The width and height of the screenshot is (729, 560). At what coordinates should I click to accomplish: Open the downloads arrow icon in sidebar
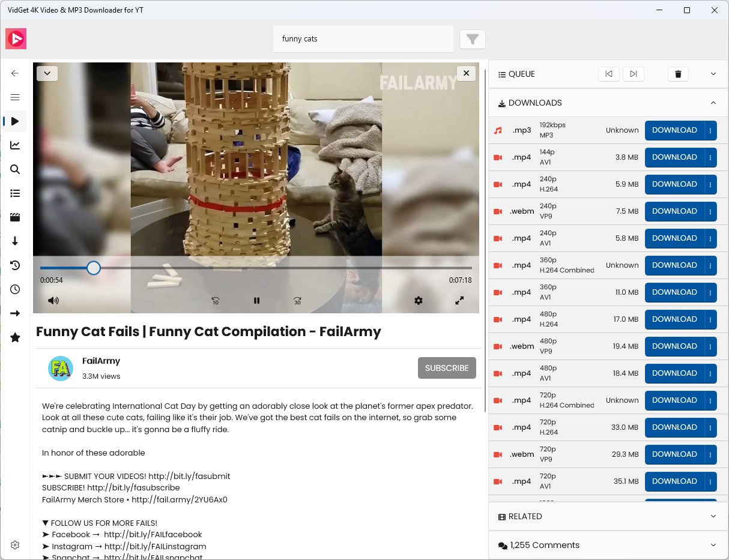click(15, 241)
